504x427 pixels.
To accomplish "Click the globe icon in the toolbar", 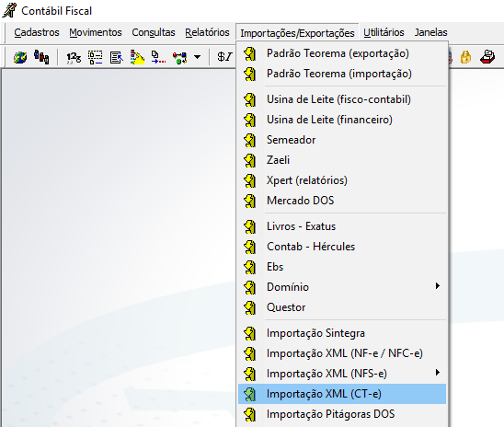I will [x=20, y=58].
